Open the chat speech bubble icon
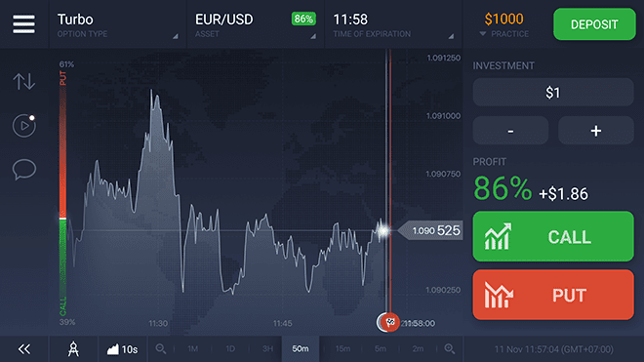Viewport: 644px width, 362px height. (24, 169)
